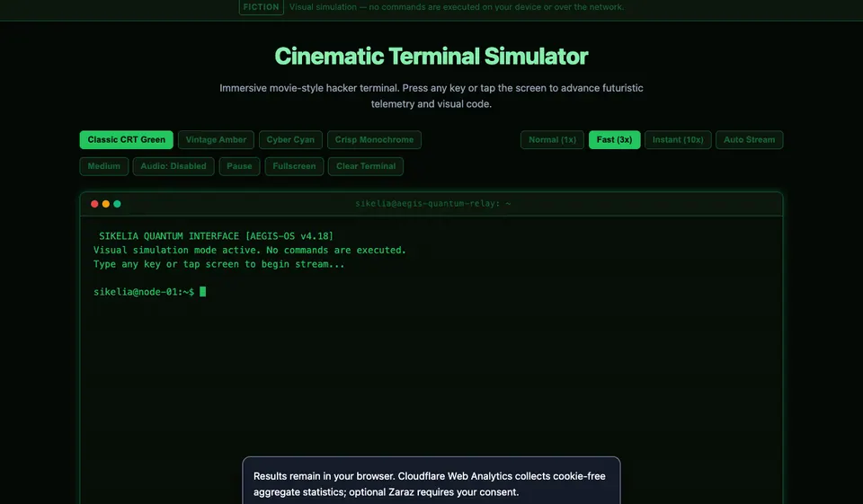The image size is (863, 504).
Task: Click the terminal title sikelia@aegis-quantum-relay
Action: 432,204
